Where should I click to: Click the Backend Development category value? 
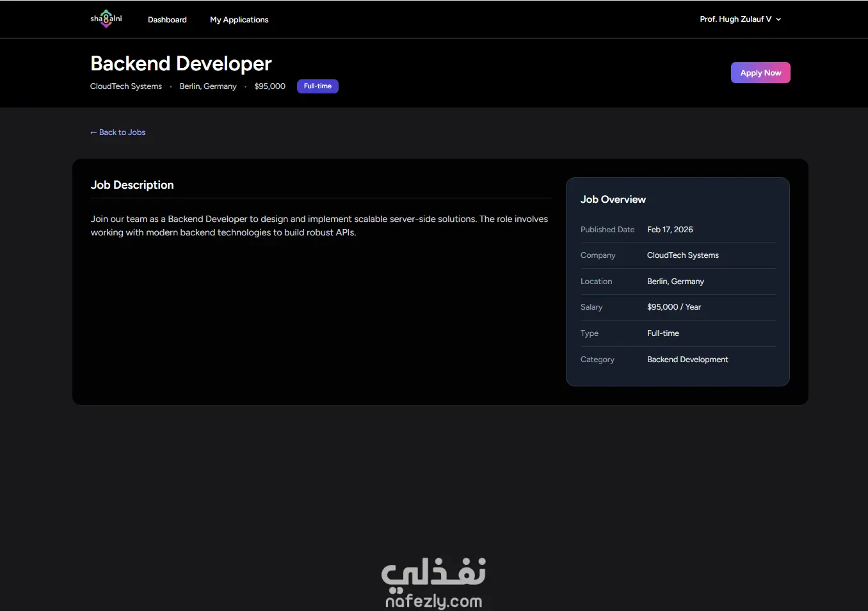pyautogui.click(x=687, y=360)
